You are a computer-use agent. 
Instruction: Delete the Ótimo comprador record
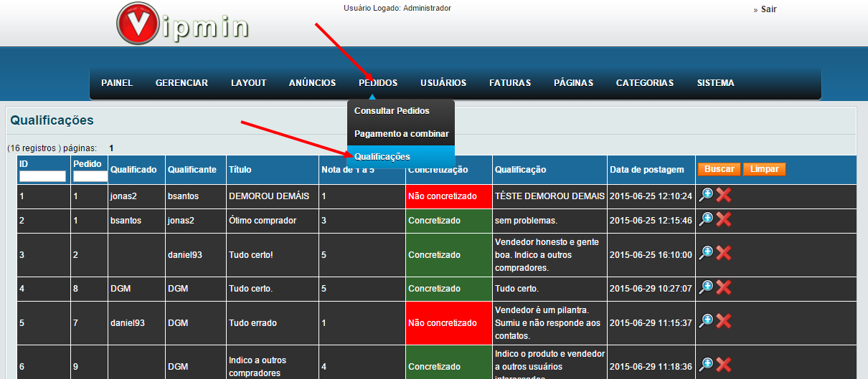[724, 220]
